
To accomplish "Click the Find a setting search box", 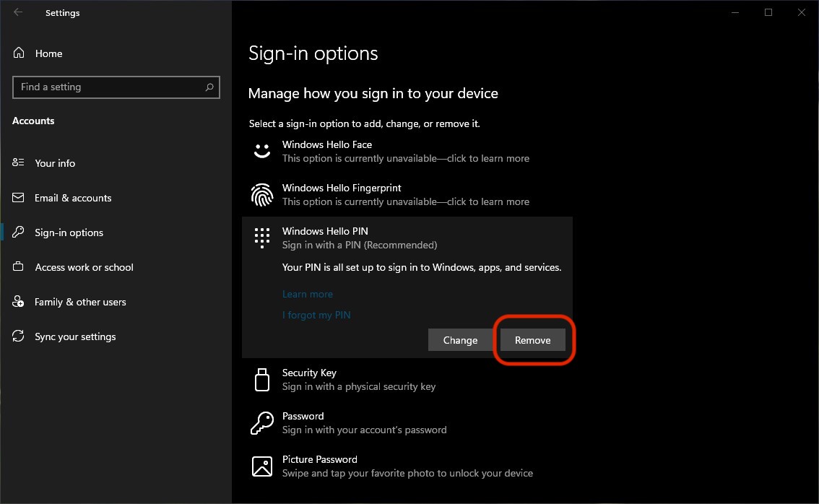I will click(116, 87).
